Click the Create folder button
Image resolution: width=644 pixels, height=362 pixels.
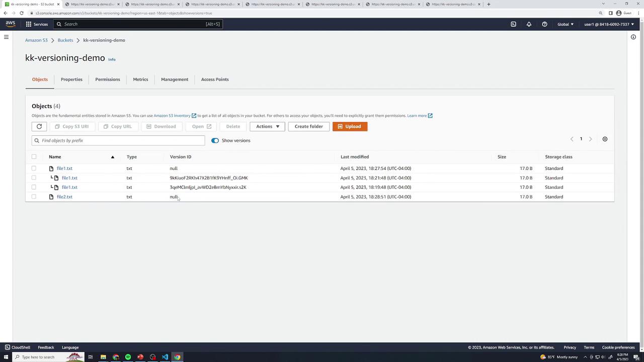click(309, 126)
